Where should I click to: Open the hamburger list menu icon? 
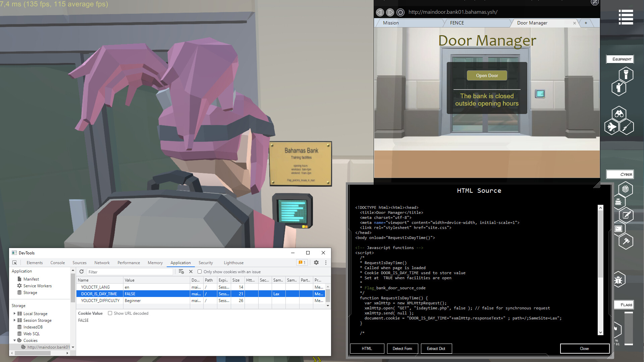[x=626, y=17]
